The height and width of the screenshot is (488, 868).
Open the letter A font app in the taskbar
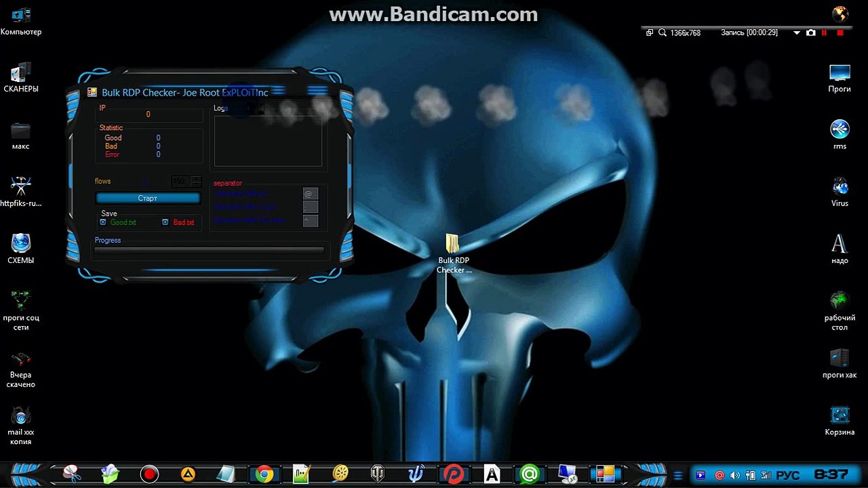[x=492, y=474]
